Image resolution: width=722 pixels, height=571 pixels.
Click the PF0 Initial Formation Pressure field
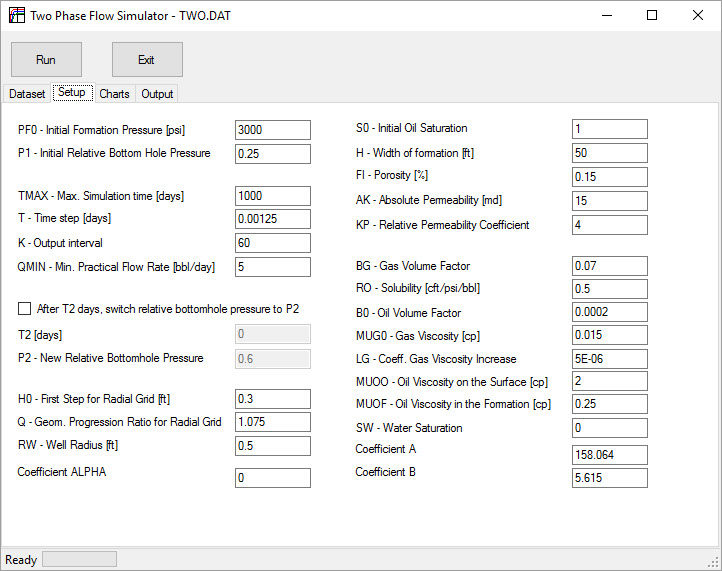[x=272, y=130]
